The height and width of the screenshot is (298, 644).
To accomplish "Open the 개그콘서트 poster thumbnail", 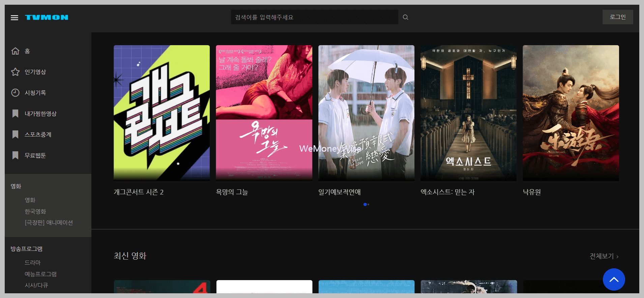I will (162, 113).
